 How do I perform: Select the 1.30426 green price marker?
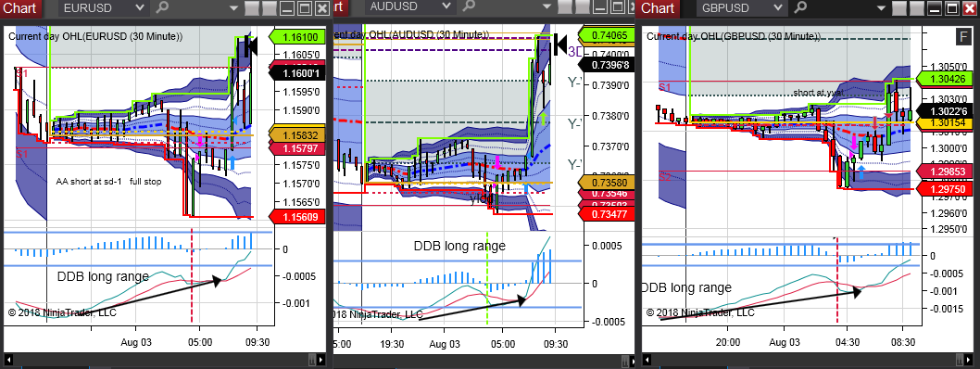click(945, 79)
